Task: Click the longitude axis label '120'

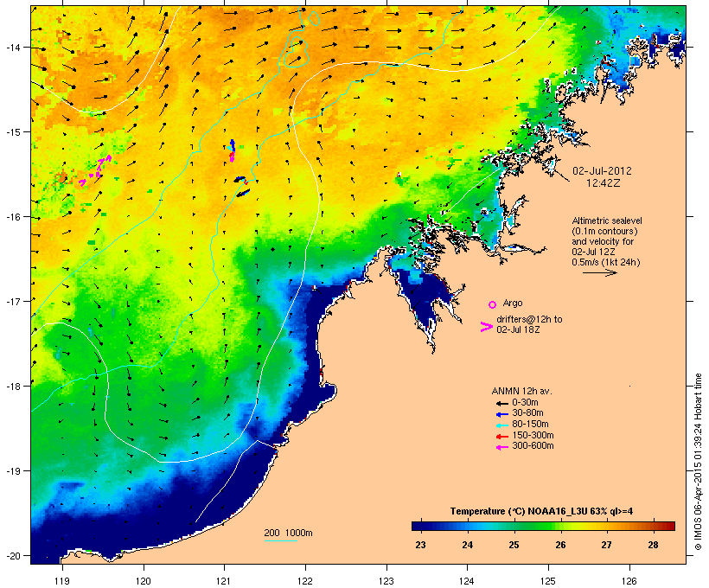Action: pyautogui.click(x=144, y=581)
